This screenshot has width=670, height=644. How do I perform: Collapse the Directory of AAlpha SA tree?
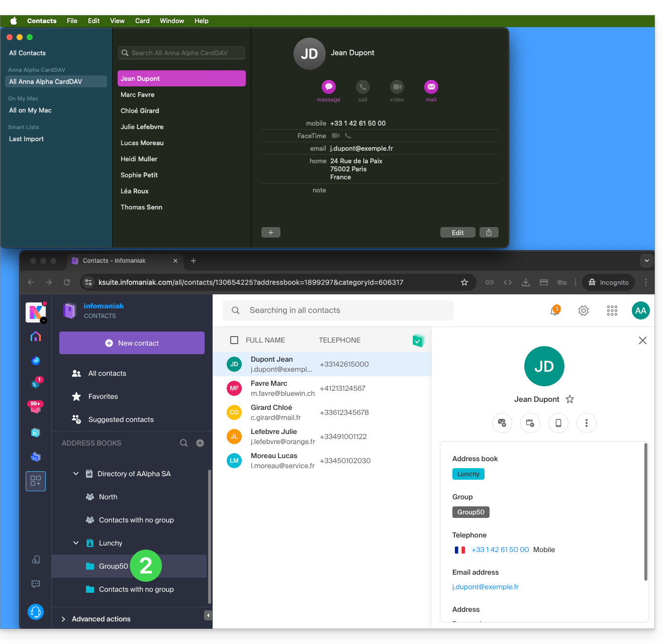click(76, 474)
